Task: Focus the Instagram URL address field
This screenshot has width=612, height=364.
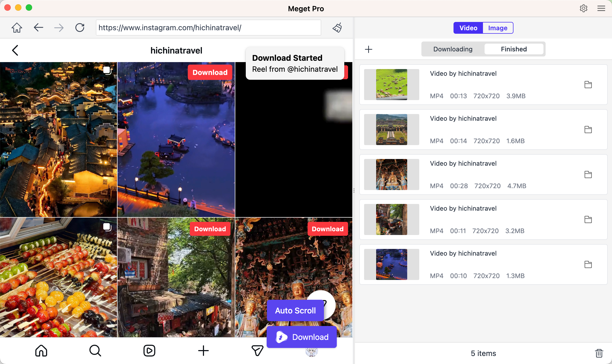Action: [209, 28]
